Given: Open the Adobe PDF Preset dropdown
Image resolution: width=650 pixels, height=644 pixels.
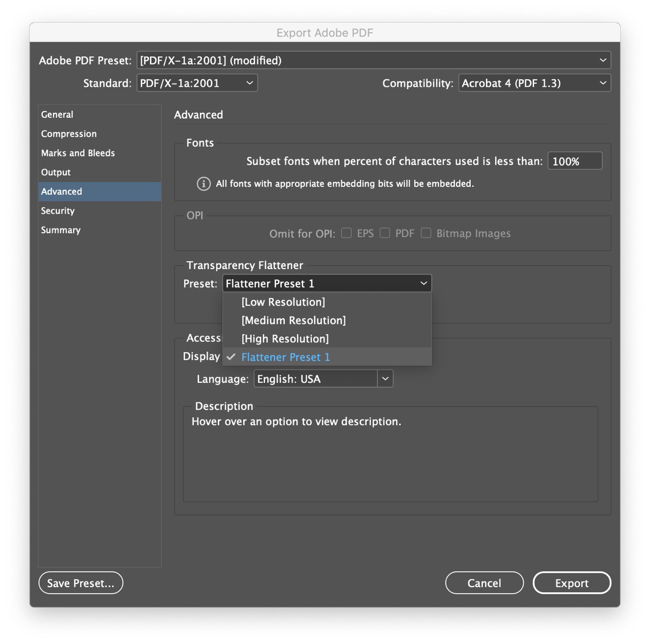Looking at the screenshot, I should (373, 60).
